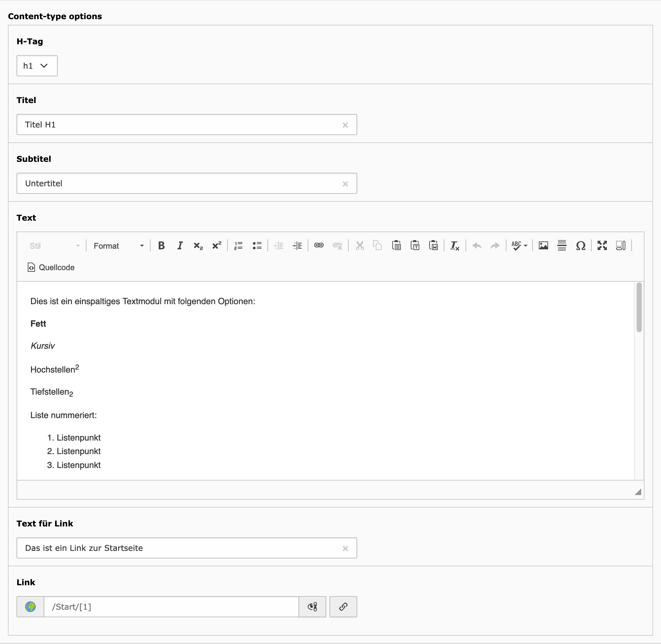Click into the Subtitel input field
This screenshot has height=644, width=661.
(x=179, y=184)
